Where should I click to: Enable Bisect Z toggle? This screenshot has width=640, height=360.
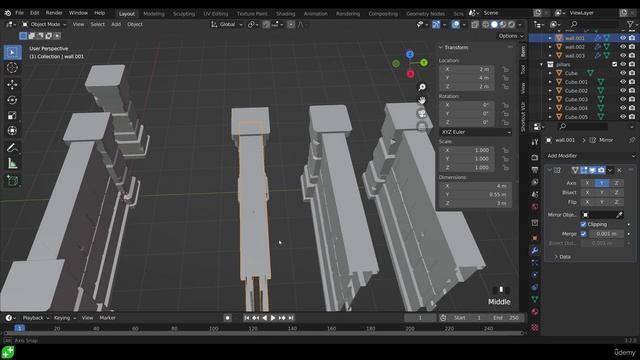click(616, 193)
